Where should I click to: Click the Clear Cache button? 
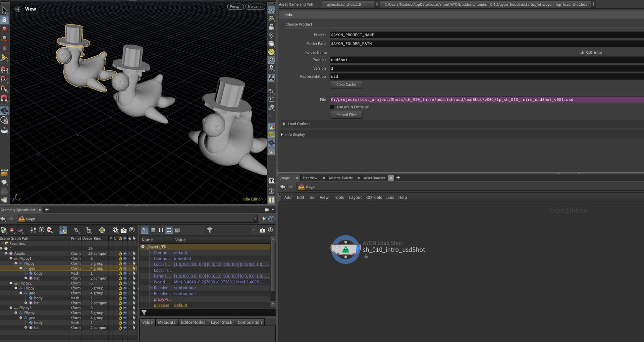pos(346,84)
